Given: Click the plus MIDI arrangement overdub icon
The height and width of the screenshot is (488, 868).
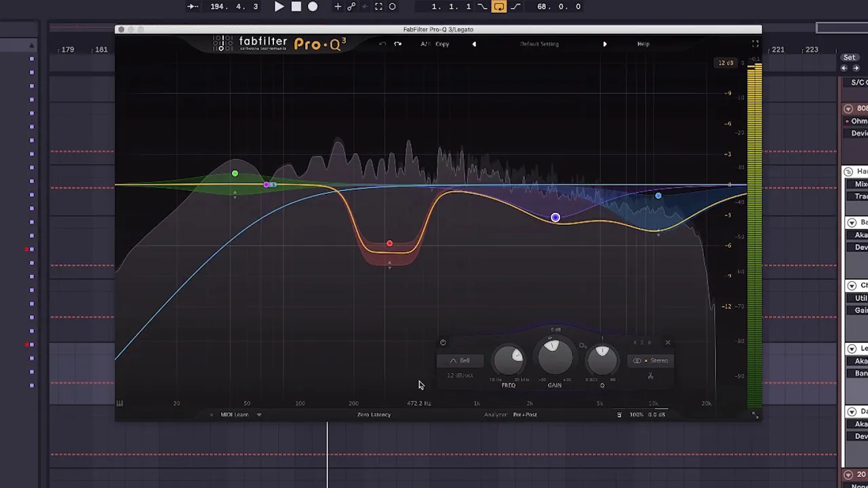Looking at the screenshot, I should pyautogui.click(x=338, y=7).
